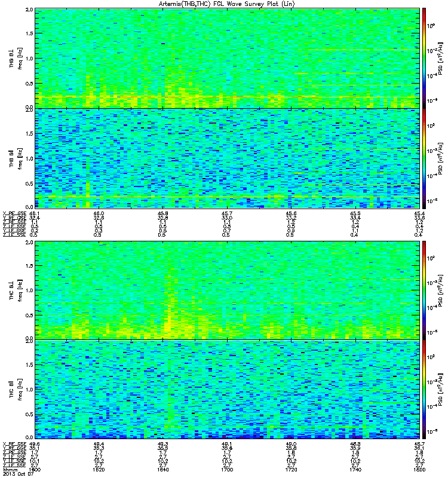This screenshot has width=448, height=478.
Task: Click the THB Y_RE_GSE value '33.0'
Action: pos(227,217)
